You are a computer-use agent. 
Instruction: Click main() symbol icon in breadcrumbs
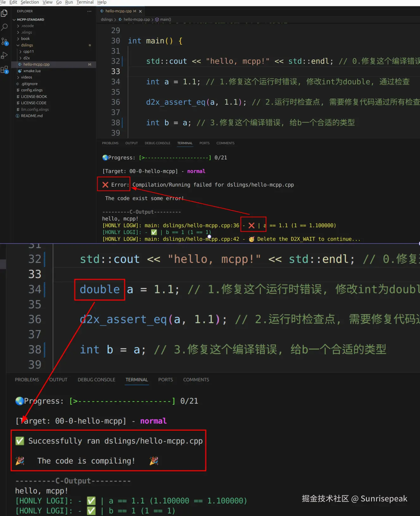click(157, 20)
